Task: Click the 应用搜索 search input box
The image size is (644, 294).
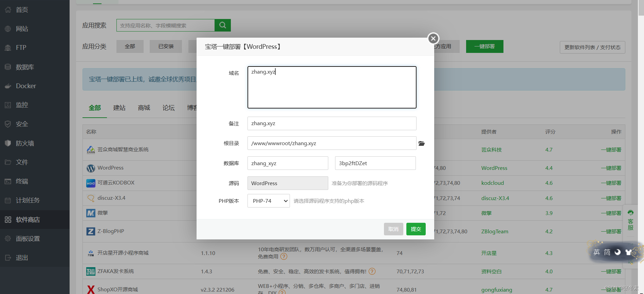Action: pyautogui.click(x=166, y=25)
